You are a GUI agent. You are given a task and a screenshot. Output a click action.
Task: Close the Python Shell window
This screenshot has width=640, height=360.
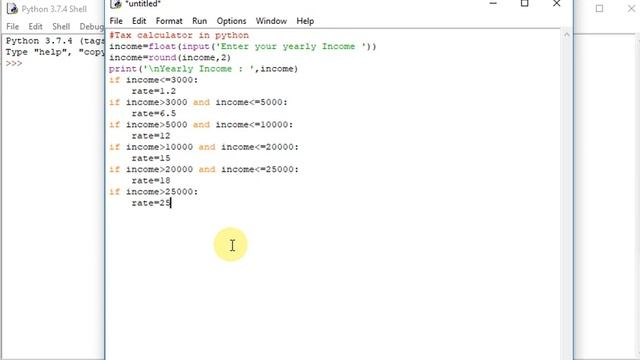631,9
